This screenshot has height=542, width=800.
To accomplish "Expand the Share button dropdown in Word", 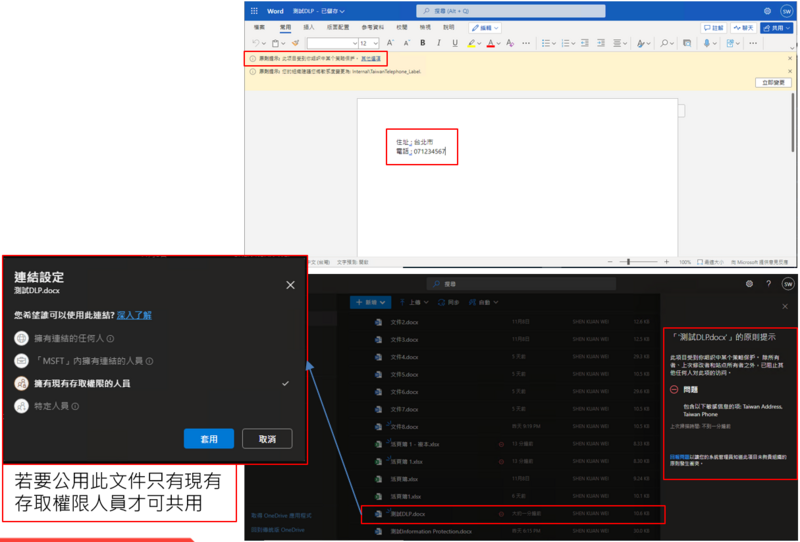I will (789, 28).
